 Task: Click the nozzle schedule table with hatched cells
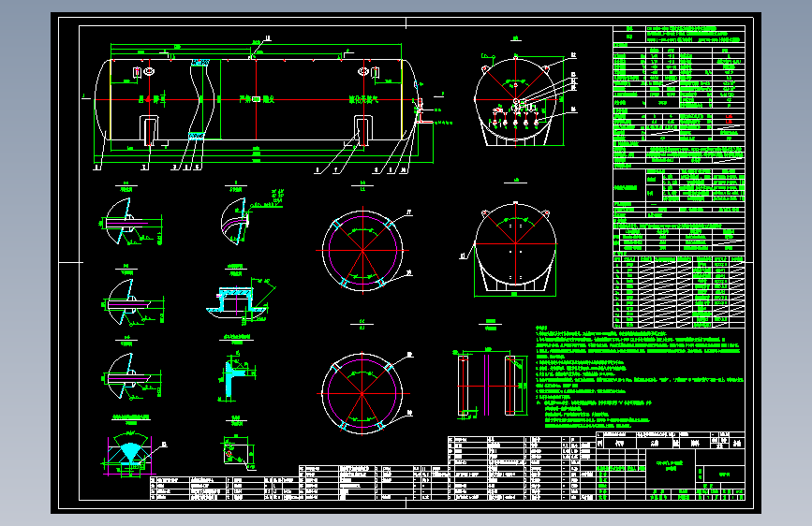tap(679, 291)
